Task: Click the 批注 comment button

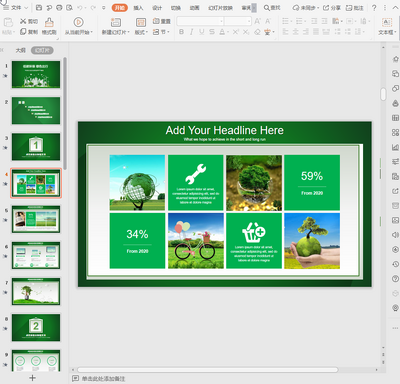Action: [x=354, y=8]
